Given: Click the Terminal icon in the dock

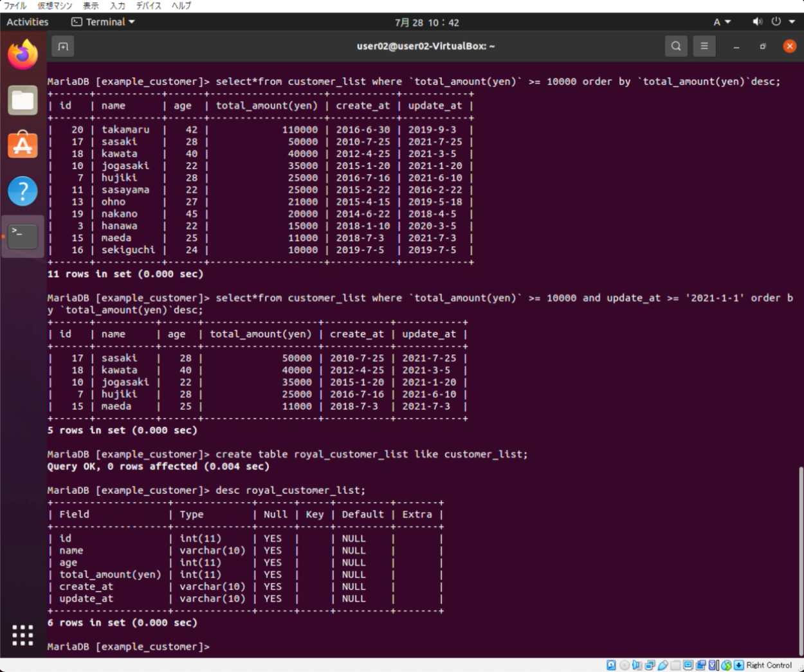Looking at the screenshot, I should (x=23, y=236).
